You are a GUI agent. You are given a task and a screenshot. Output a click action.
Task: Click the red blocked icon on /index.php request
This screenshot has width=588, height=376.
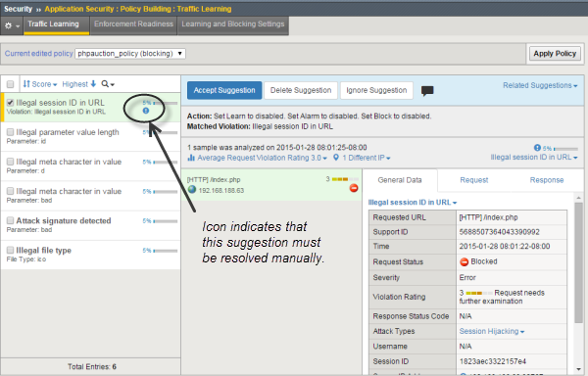tap(353, 188)
